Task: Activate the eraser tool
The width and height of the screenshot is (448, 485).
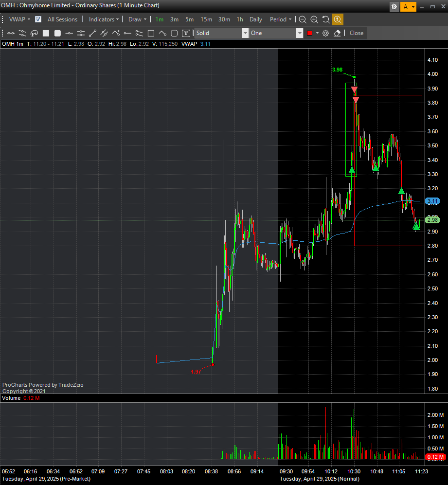Action: pos(337,33)
